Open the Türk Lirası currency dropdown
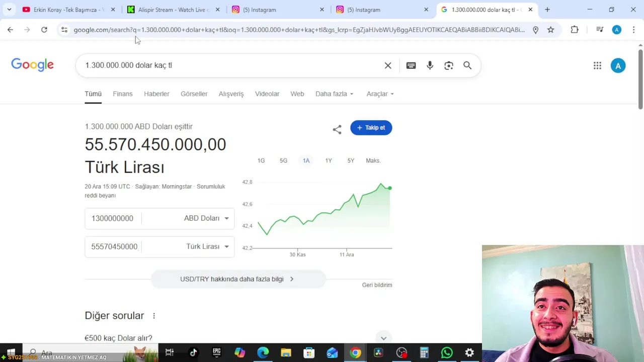Image resolution: width=644 pixels, height=362 pixels. (207, 246)
